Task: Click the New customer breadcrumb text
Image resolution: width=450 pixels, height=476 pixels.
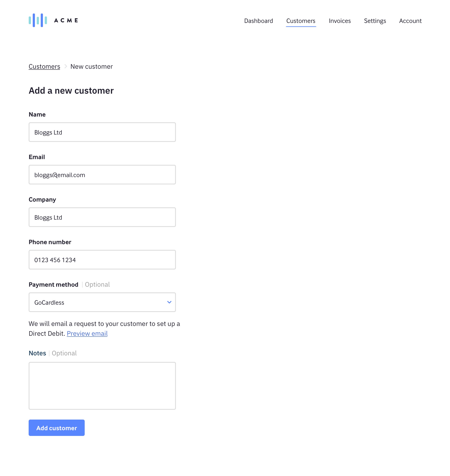Action: point(91,66)
